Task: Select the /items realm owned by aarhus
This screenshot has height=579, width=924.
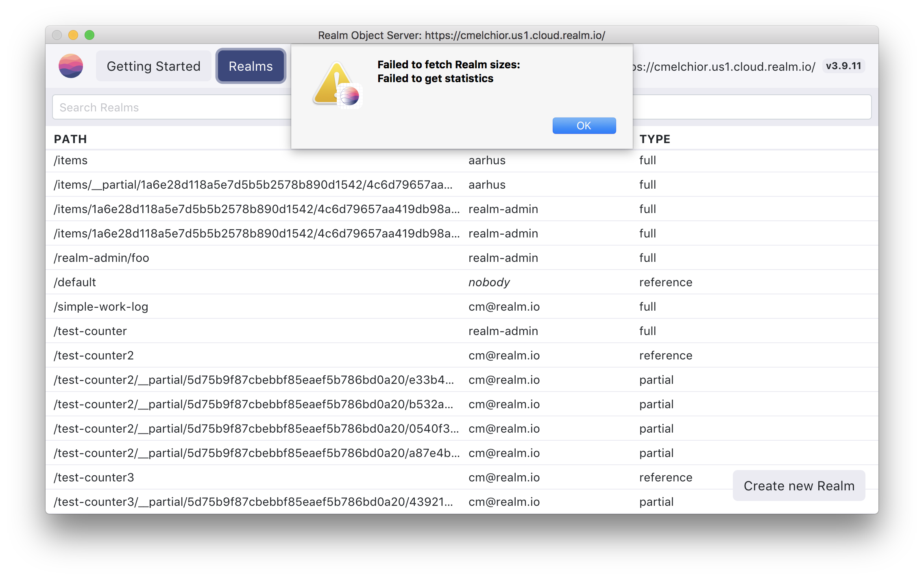Action: 462,160
